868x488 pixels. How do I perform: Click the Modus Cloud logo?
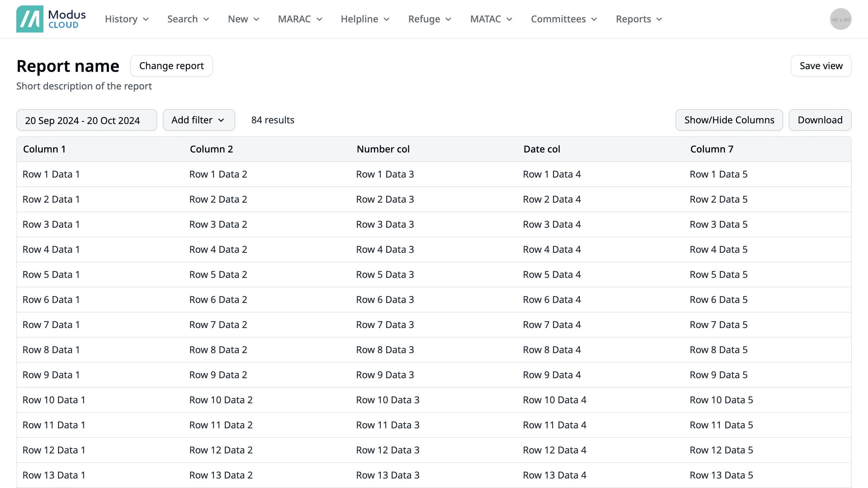[51, 19]
